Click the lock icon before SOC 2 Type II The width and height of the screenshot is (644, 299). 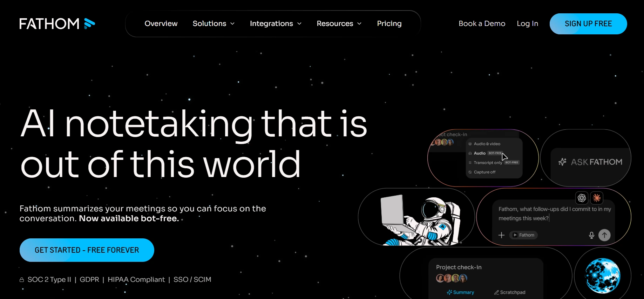[x=22, y=280]
